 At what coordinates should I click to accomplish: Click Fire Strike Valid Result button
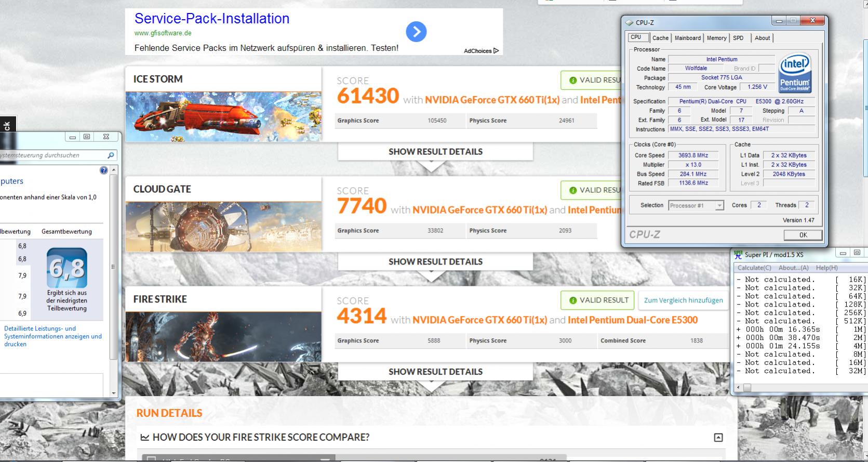(x=597, y=300)
